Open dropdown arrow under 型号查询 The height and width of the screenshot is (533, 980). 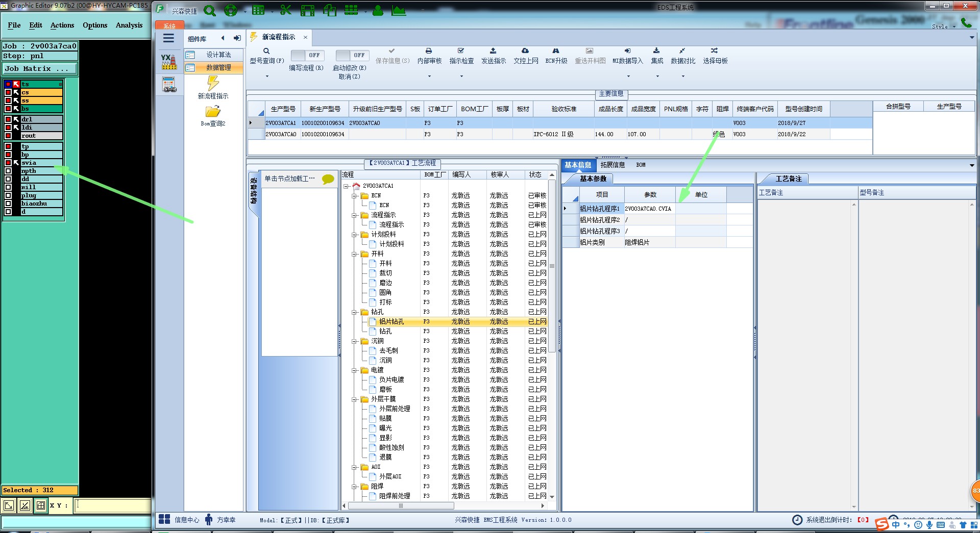pos(266,77)
